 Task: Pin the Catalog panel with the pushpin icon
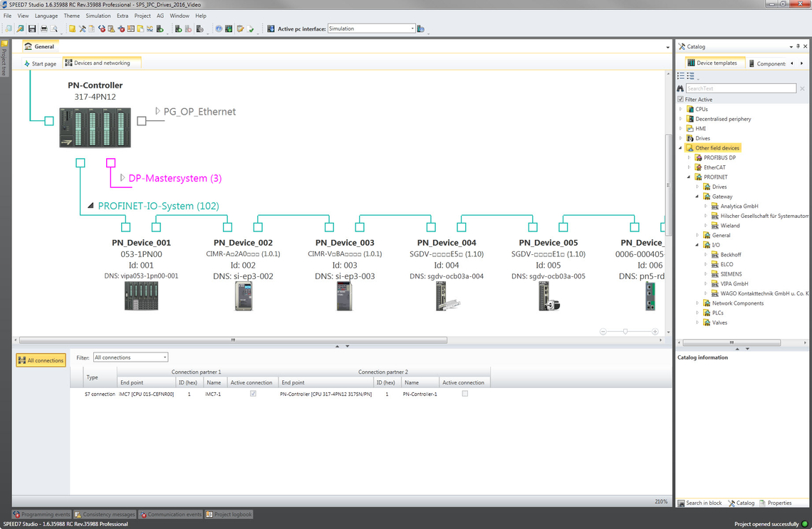(798, 46)
